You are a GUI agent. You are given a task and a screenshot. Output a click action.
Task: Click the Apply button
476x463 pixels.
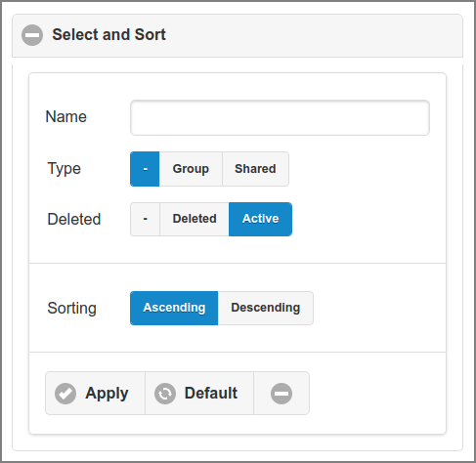[95, 393]
